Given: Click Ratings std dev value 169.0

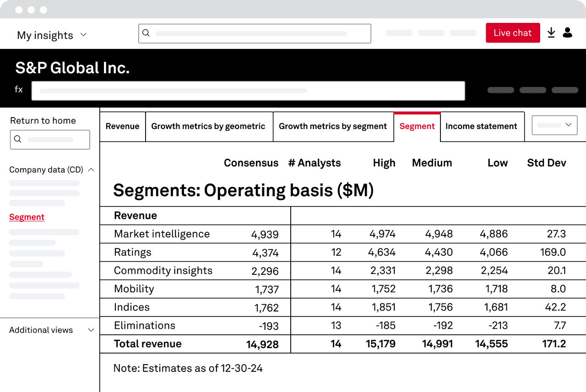Looking at the screenshot, I should pyautogui.click(x=553, y=252).
